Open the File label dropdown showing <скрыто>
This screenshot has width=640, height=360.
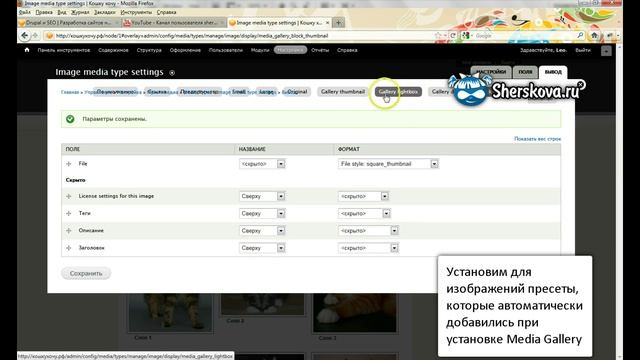click(x=262, y=164)
